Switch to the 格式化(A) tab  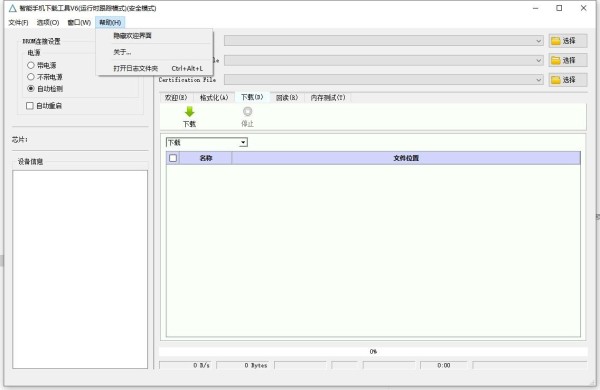pyautogui.click(x=214, y=98)
